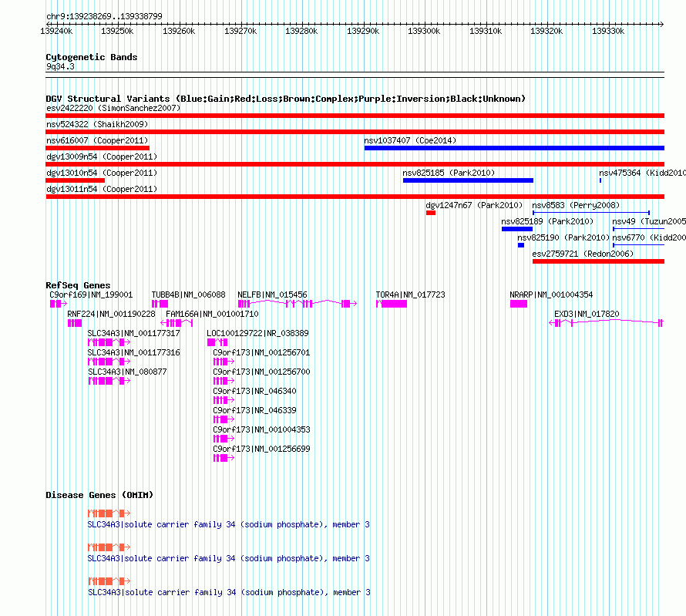Click the small nsv475364 (Kidd2010) blue marker
686x616 pixels.
[x=600, y=180]
